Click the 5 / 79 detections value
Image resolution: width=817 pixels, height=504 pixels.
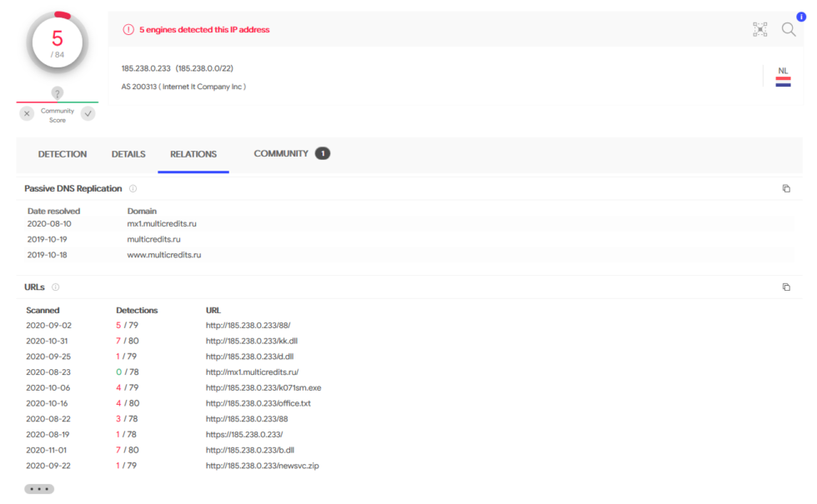coord(127,325)
